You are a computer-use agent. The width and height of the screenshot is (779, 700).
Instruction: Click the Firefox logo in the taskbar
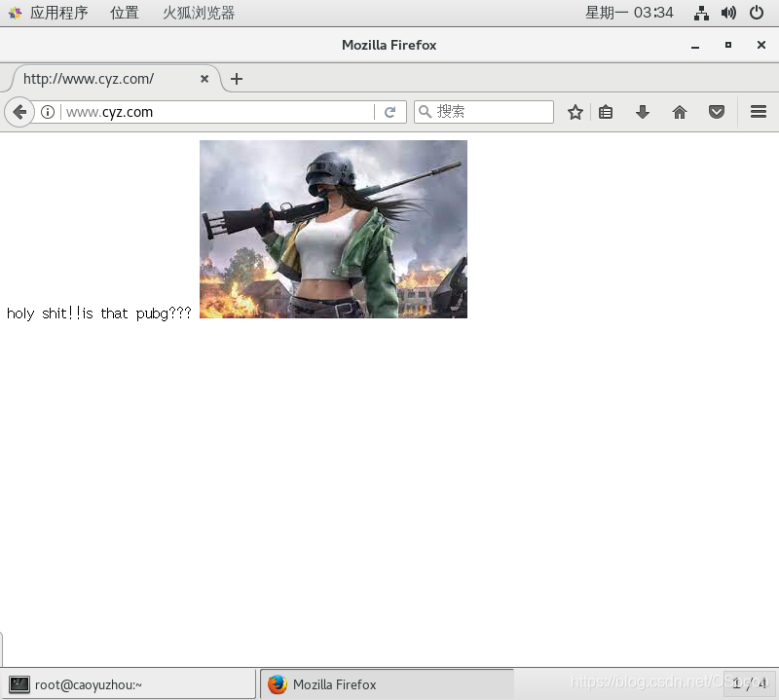point(278,684)
